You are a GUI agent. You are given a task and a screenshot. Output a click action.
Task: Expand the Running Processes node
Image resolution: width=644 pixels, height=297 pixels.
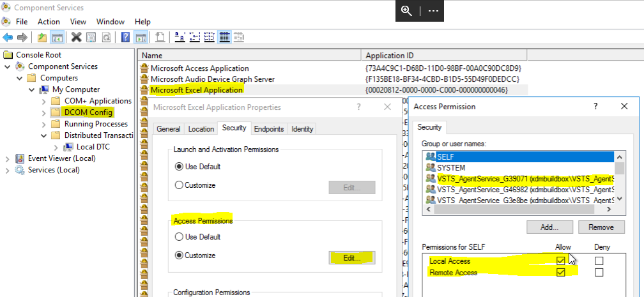pyautogui.click(x=44, y=124)
